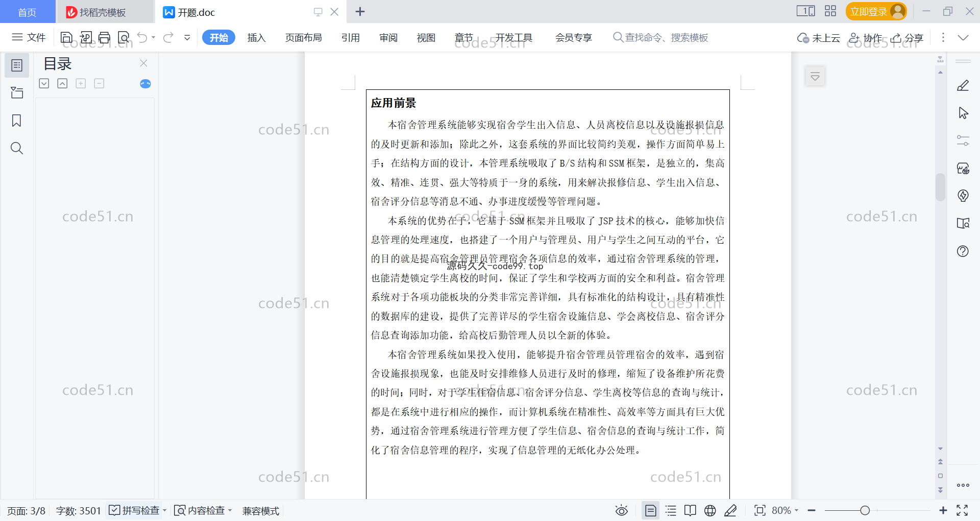The image size is (980, 521).
Task: Click the demote heading minus button in 目录
Action: click(99, 83)
